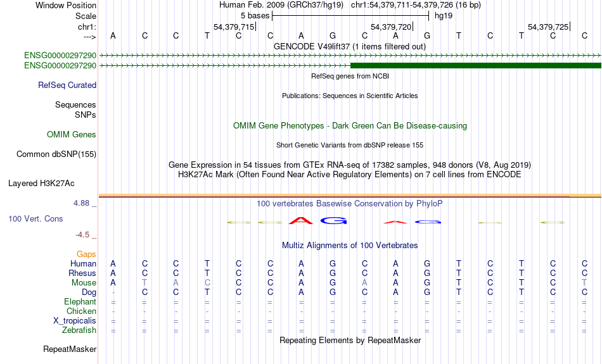The height and width of the screenshot is (364, 602).
Task: Open the 'Layered H3K27Ac' track label
Action: pos(41,184)
